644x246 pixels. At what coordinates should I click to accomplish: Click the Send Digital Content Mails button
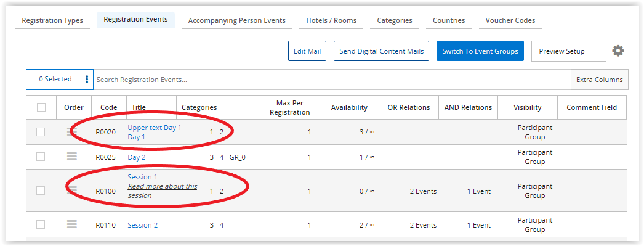382,51
